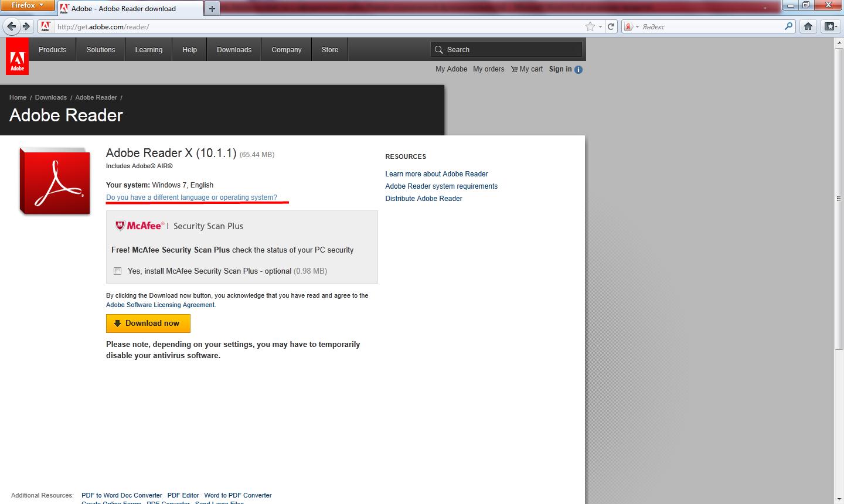
Task: Open the Products menu
Action: tap(52, 50)
